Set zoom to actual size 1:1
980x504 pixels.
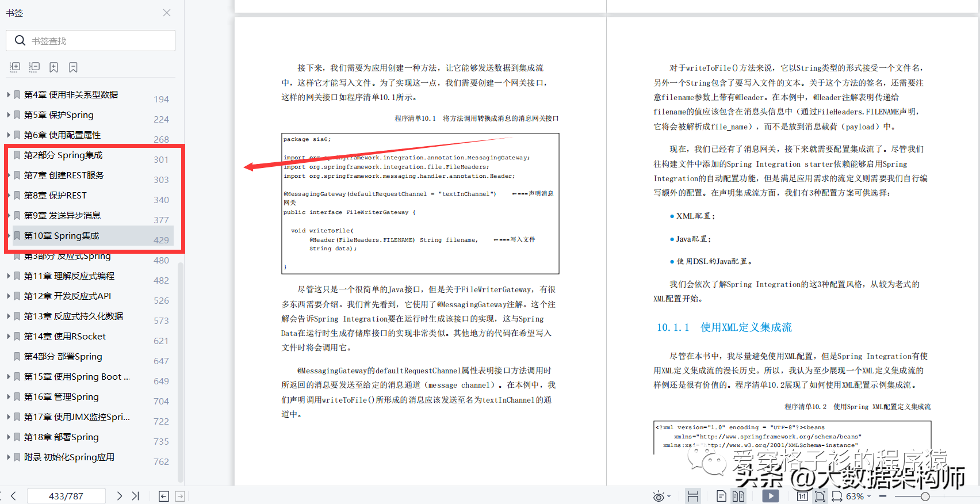coord(802,496)
